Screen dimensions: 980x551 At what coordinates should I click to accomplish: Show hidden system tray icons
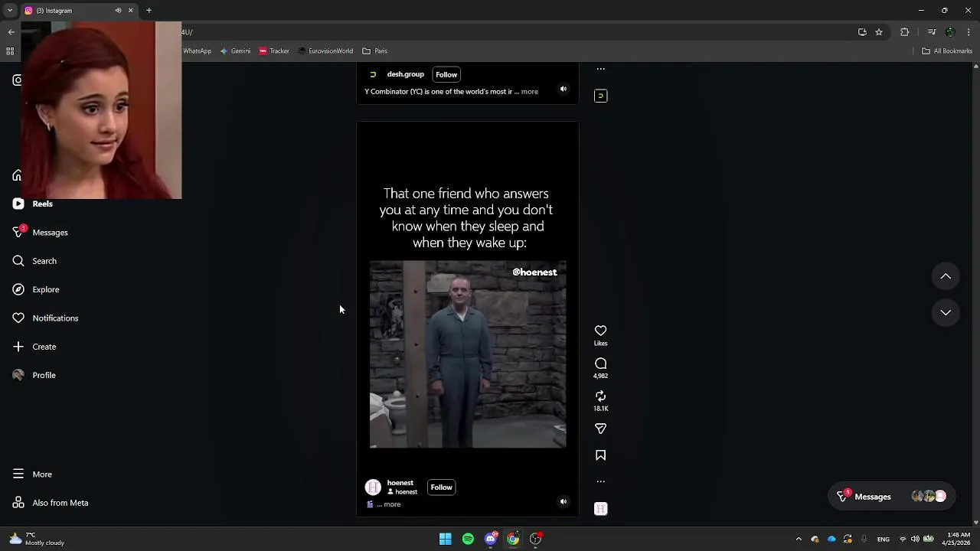(799, 539)
